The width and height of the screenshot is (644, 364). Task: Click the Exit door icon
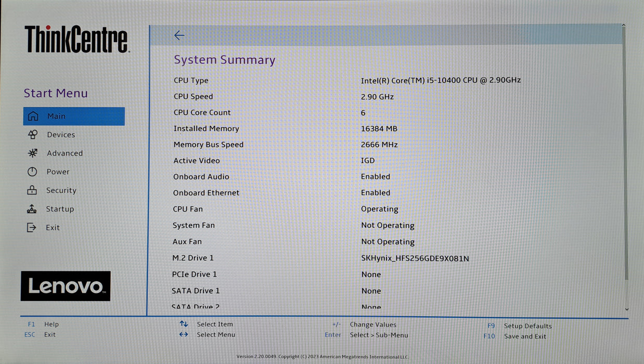31,228
